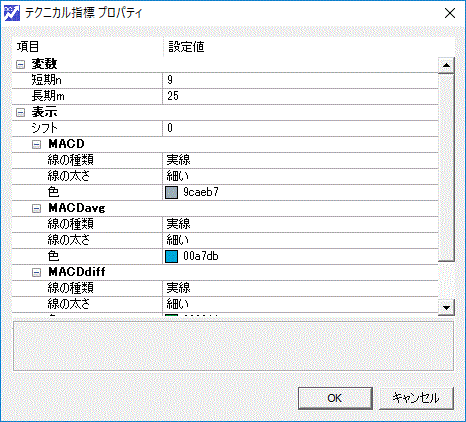
Task: Select the 短期n value field
Action: [x=300, y=80]
